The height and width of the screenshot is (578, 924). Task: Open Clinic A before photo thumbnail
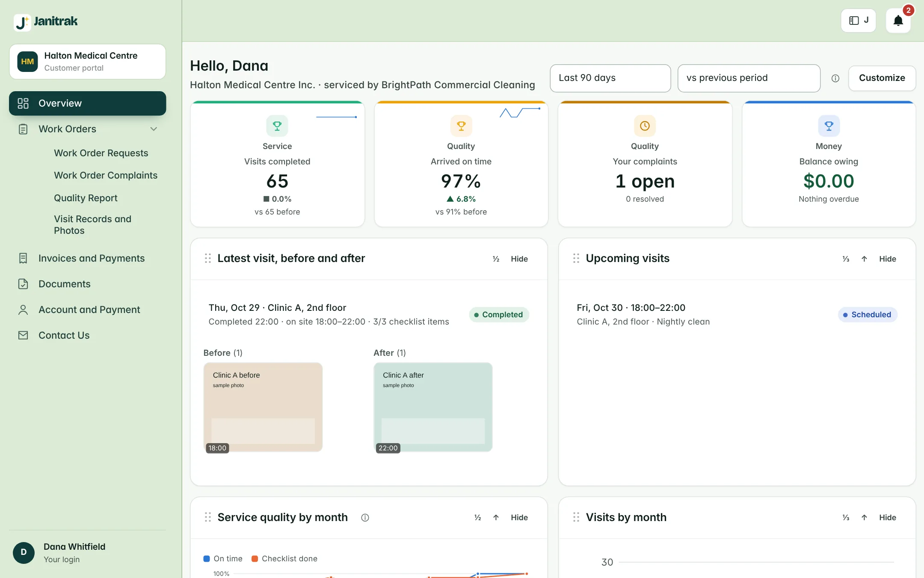(x=263, y=407)
